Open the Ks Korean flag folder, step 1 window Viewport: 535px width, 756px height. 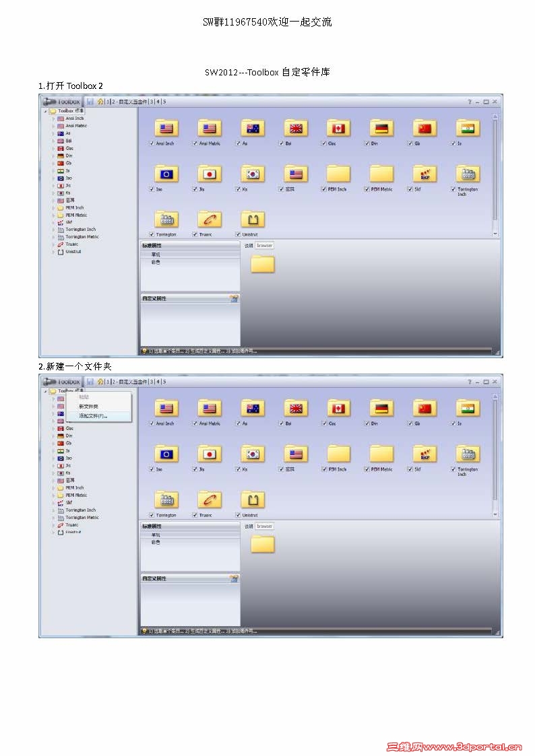click(x=252, y=174)
